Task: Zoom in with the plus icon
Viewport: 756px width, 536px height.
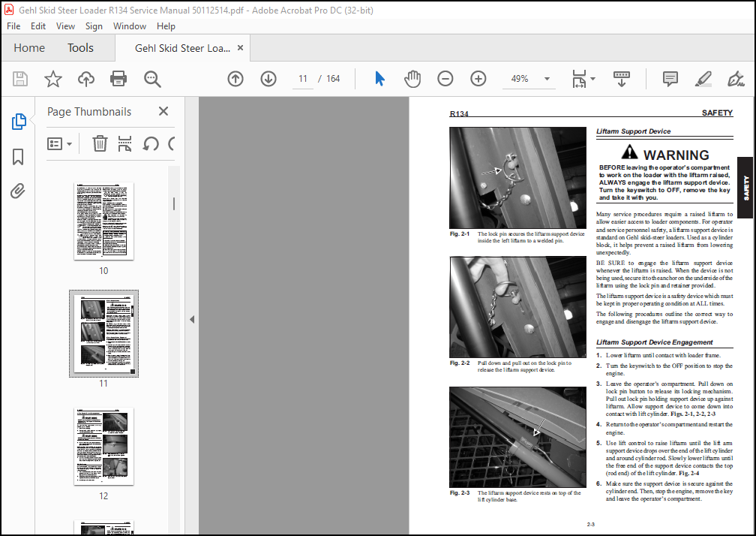Action: 478,79
